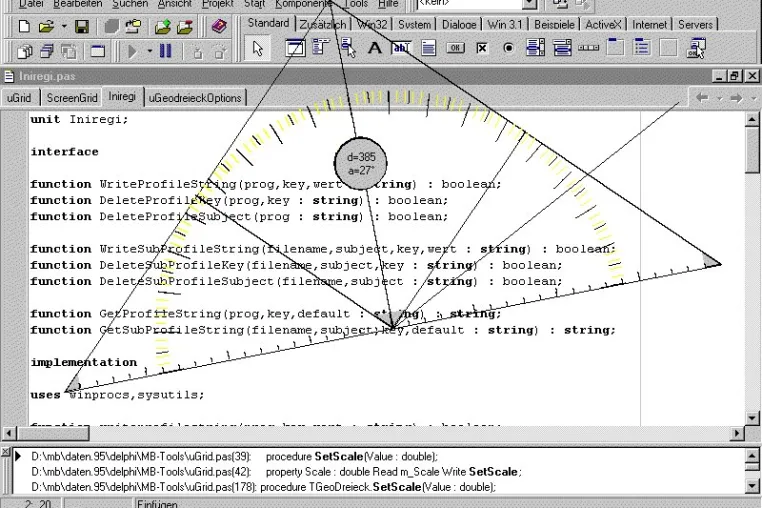Run the program with the play arrow
Viewport: 762px width, 508px height.
tap(132, 51)
